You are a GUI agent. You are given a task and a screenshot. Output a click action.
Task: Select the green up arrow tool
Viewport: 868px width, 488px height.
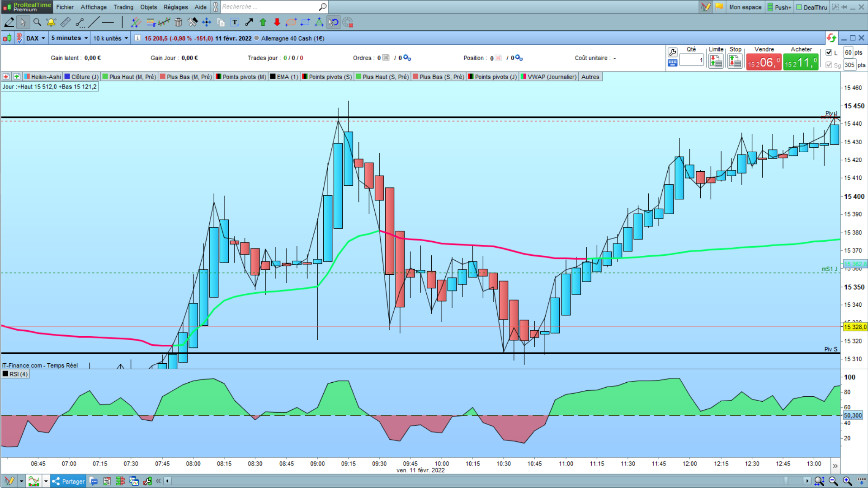point(263,22)
